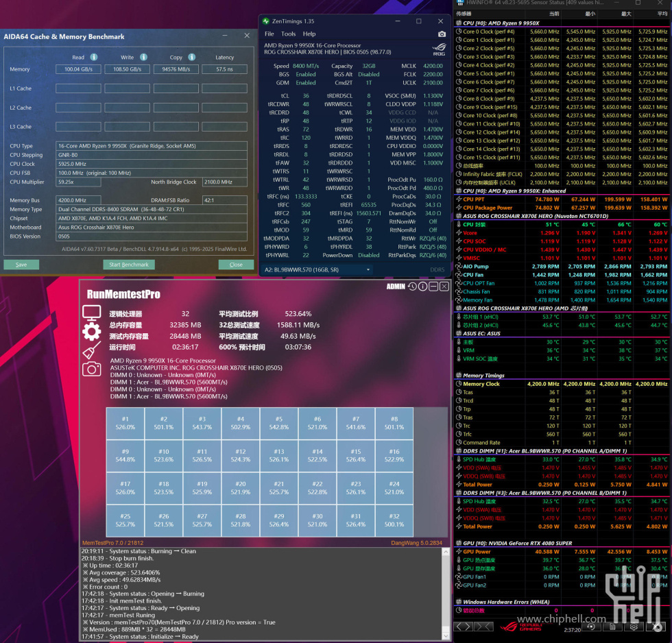
Task: Take a ZenTimings screenshot with the camera icon
Action: tap(442, 34)
